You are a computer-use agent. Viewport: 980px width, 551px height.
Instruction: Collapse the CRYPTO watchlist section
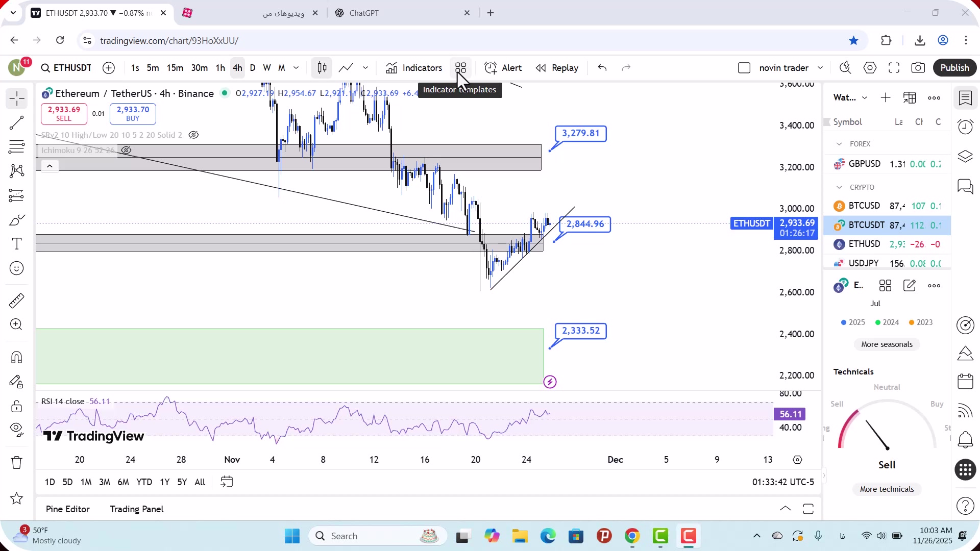pyautogui.click(x=839, y=188)
